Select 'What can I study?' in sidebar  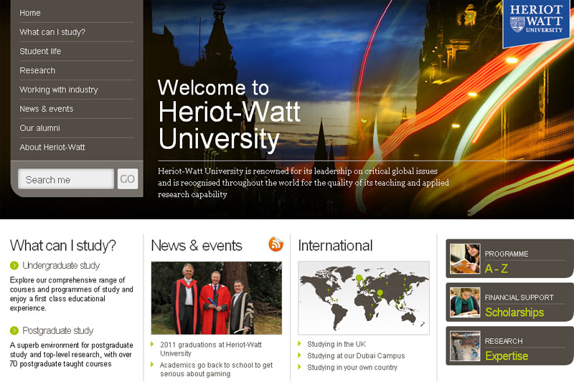click(52, 32)
